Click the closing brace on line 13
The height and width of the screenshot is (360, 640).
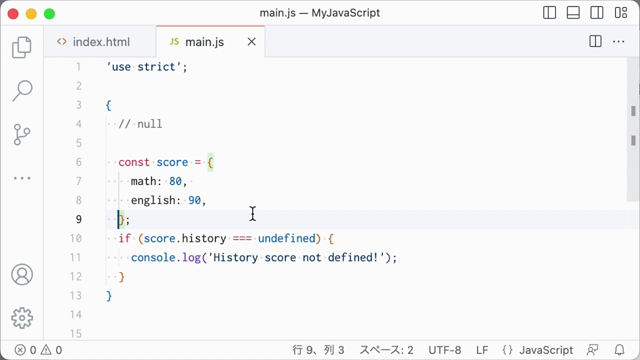coord(109,296)
